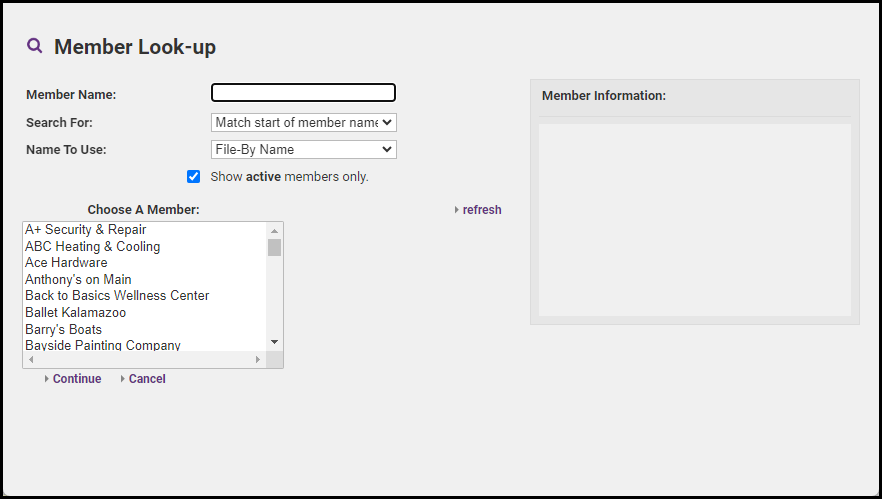Select Back to Basics Wellness Center
Screen dimensions: 882x499
[x=117, y=296]
